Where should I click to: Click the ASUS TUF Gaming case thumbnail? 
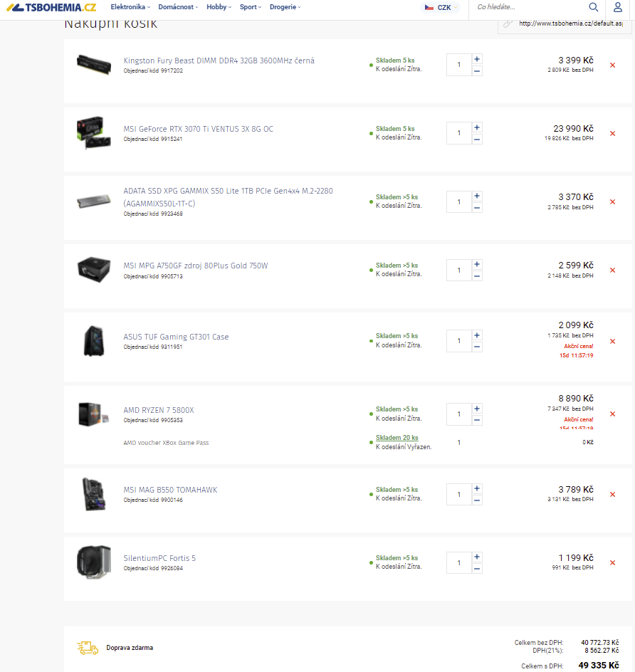[x=93, y=341]
